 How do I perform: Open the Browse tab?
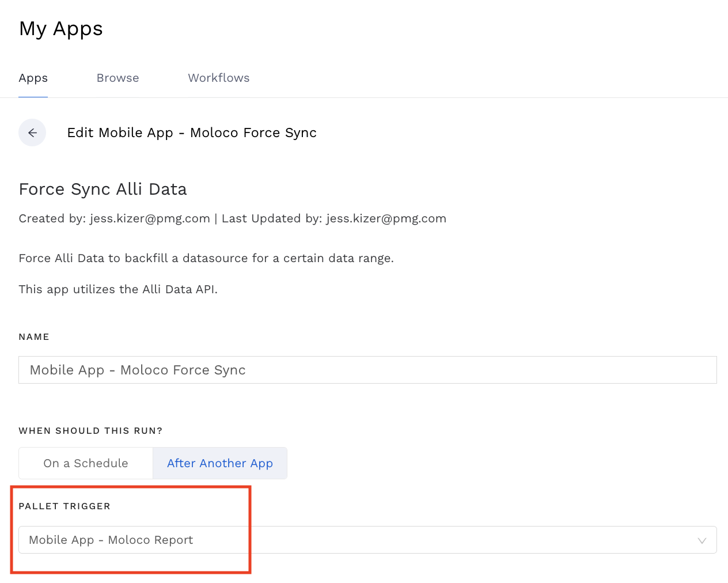[117, 78]
